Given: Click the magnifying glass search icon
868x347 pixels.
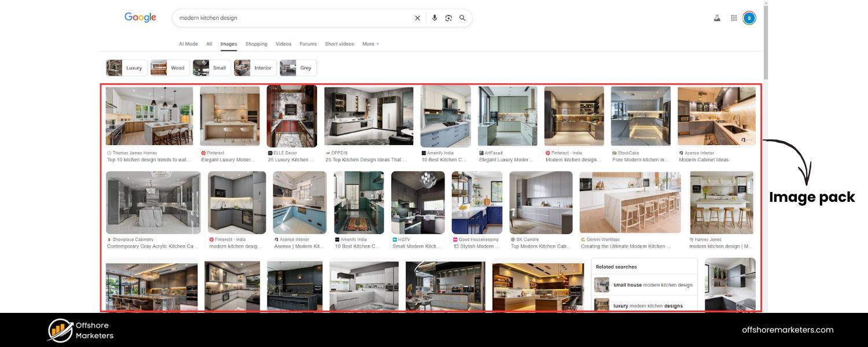Looking at the screenshot, I should tap(462, 18).
